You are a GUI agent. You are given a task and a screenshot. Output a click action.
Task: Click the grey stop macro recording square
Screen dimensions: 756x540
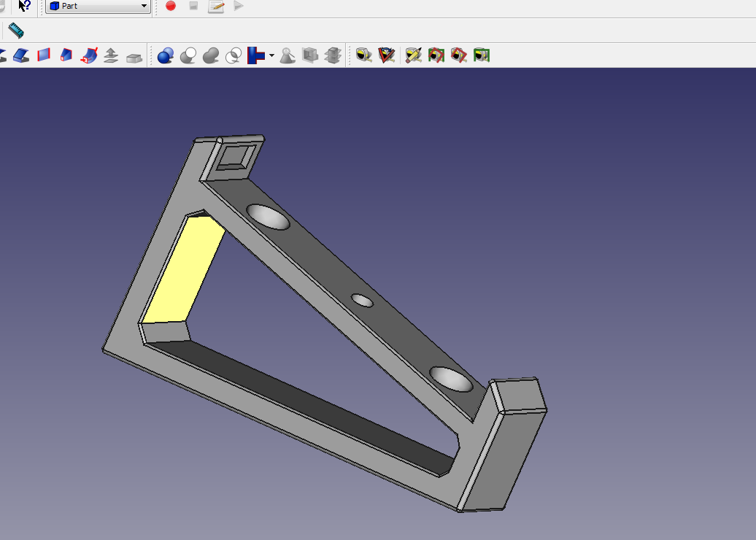click(193, 6)
